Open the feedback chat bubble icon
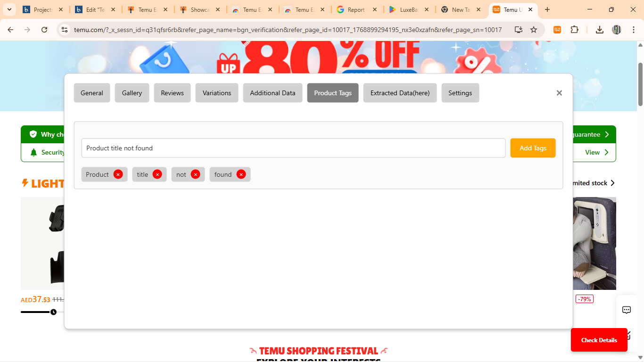The image size is (644, 362). (x=626, y=310)
